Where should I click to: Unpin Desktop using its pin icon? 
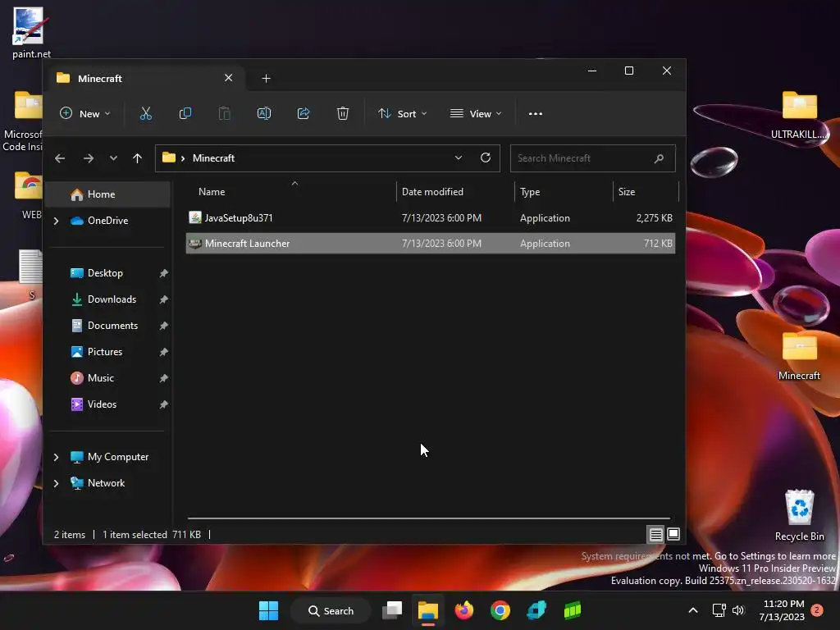[163, 273]
